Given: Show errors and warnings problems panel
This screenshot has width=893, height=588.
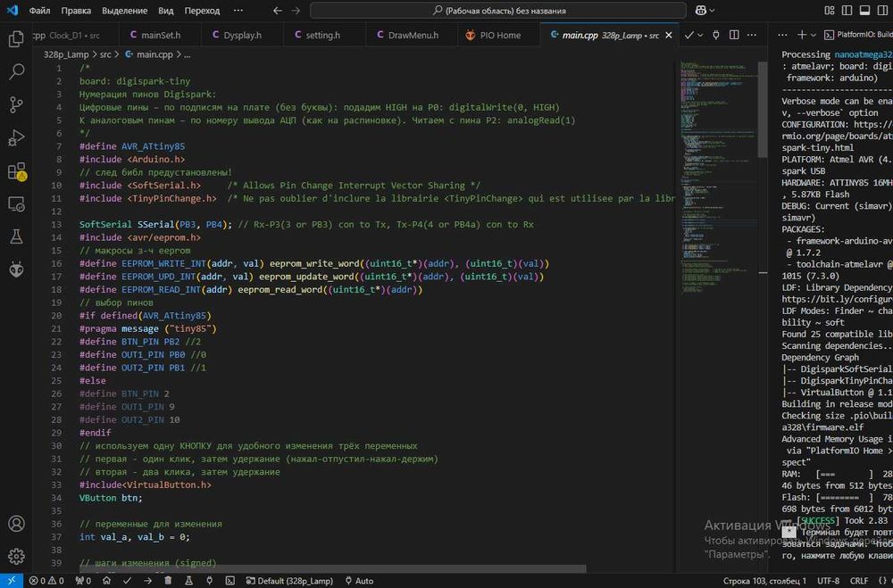Looking at the screenshot, I should click(x=46, y=581).
